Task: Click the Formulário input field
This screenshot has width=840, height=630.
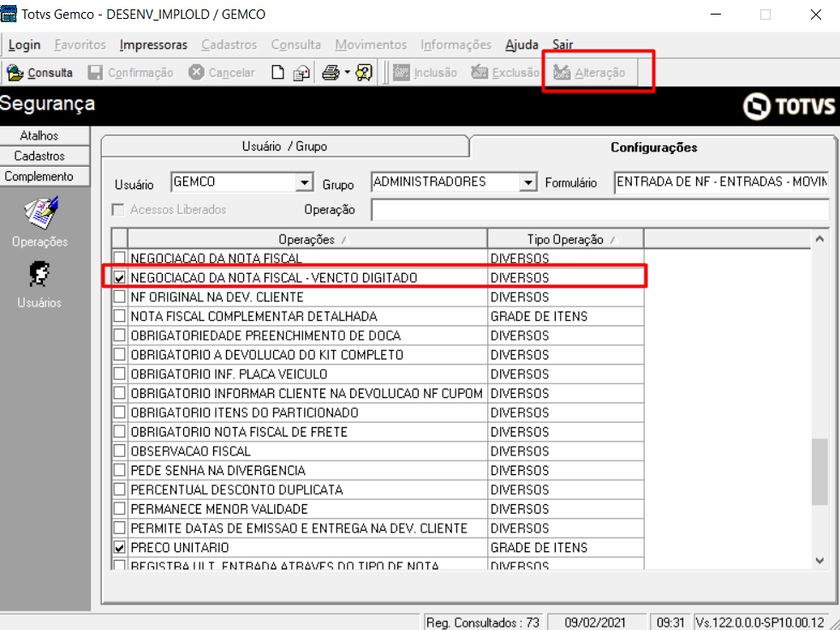Action: [721, 182]
